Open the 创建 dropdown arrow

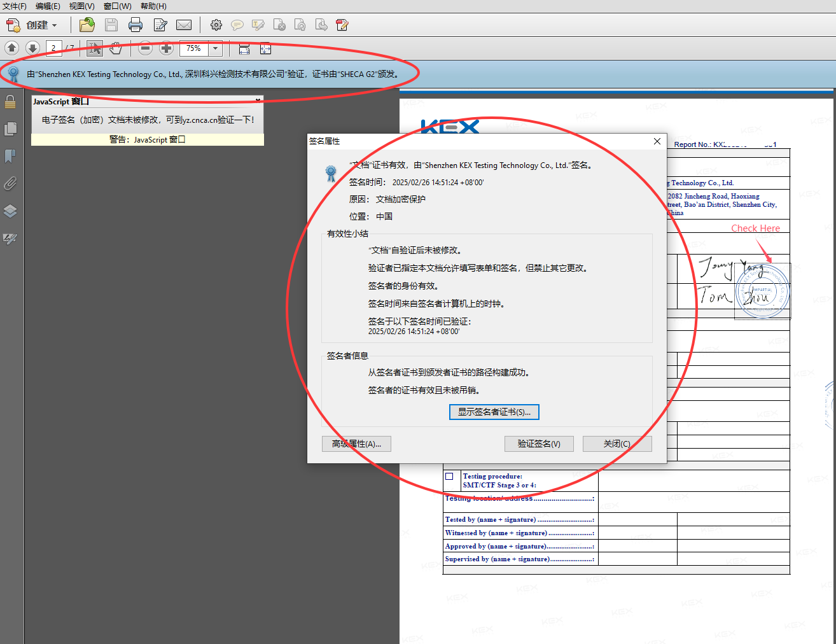(55, 25)
